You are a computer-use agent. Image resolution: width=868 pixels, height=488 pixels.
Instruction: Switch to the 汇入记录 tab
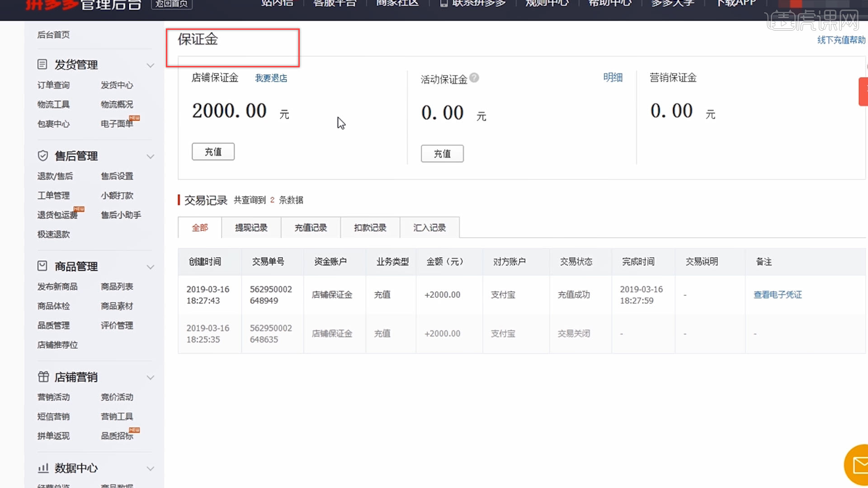pyautogui.click(x=429, y=228)
